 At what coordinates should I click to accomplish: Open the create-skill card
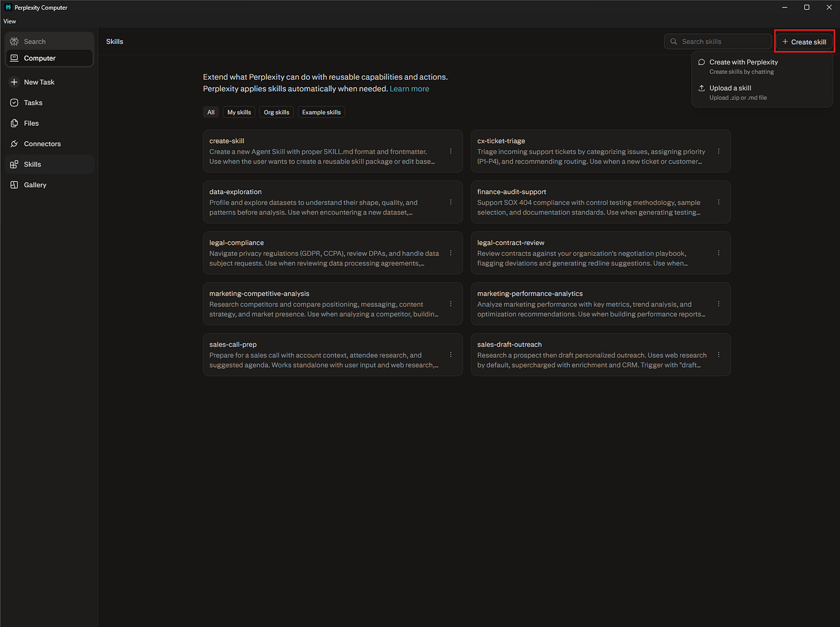tap(333, 151)
